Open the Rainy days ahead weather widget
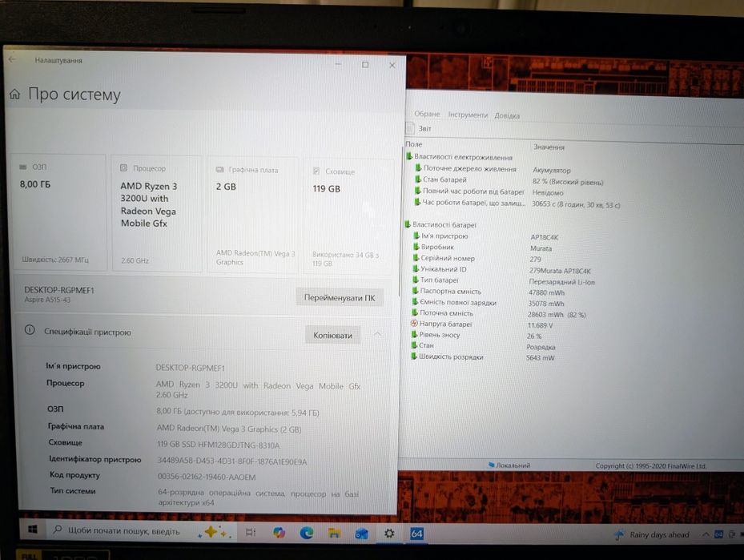The width and height of the screenshot is (744, 560). pyautogui.click(x=654, y=535)
